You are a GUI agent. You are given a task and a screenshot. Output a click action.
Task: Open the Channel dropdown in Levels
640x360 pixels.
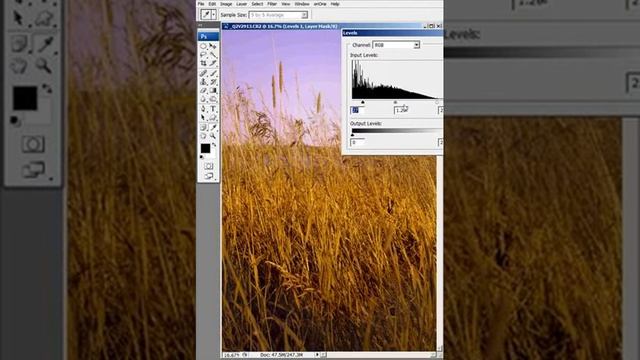pos(396,45)
